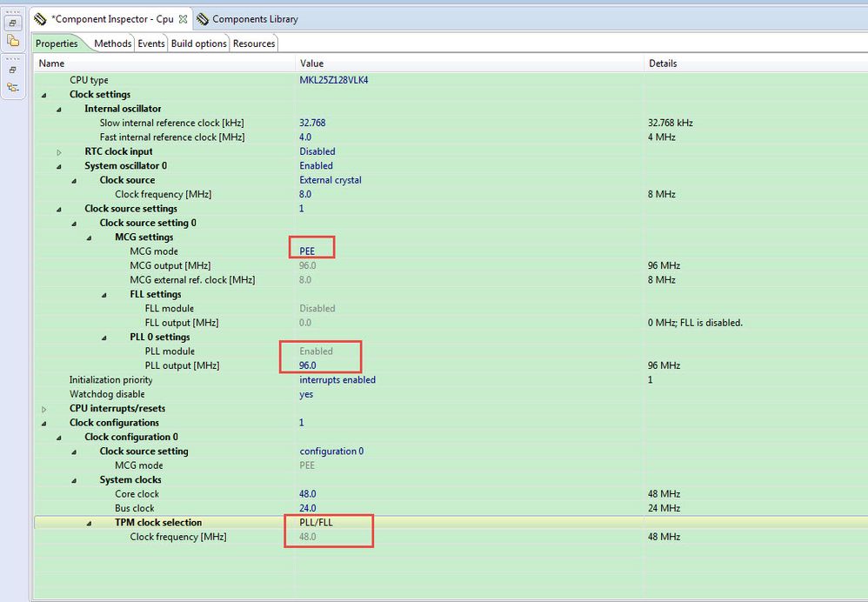Open the components tree view icon
This screenshot has width=868, height=602.
[13, 88]
